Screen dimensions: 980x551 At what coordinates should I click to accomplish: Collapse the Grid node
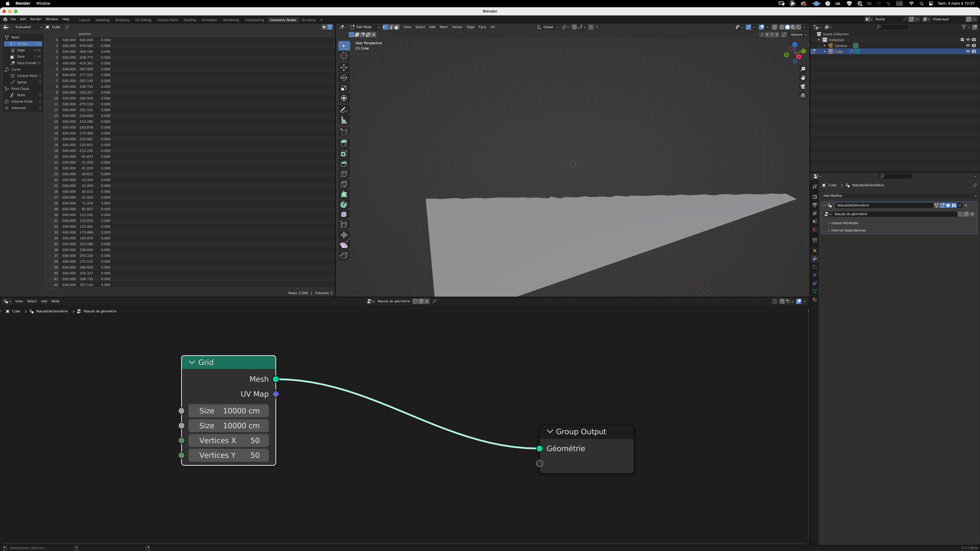coord(192,362)
